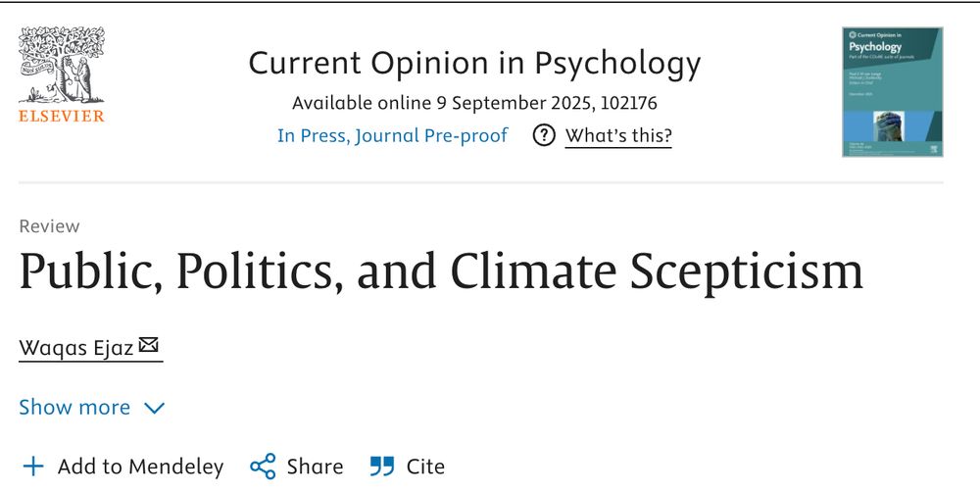Screen dimensions: 980x493
Task: Click the envelope icon beside the author
Action: pos(149,346)
